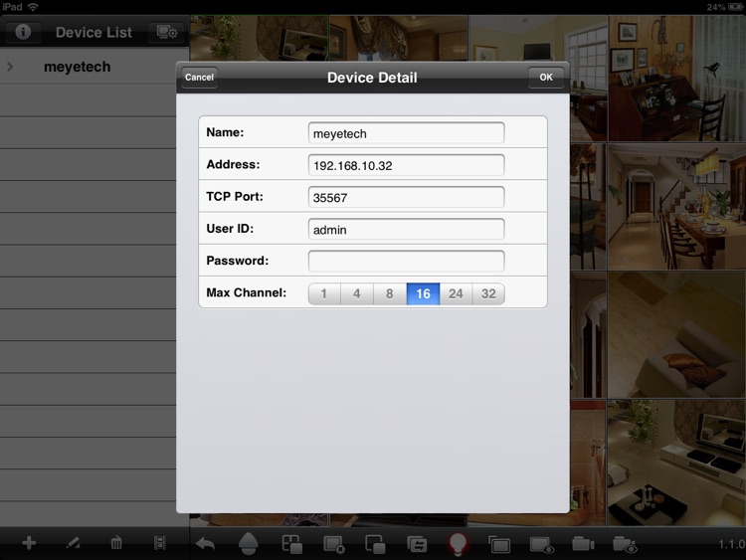Tap the swap channels icon
This screenshot has width=746, height=560.
(417, 544)
